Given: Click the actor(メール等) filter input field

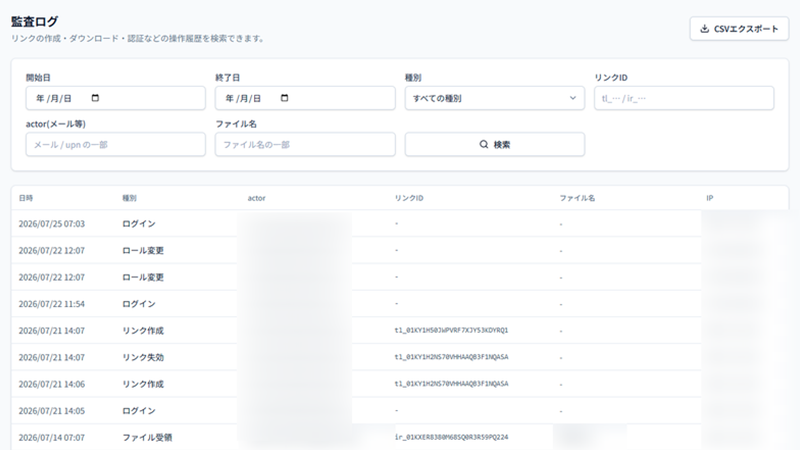Looking at the screenshot, I should click(115, 144).
